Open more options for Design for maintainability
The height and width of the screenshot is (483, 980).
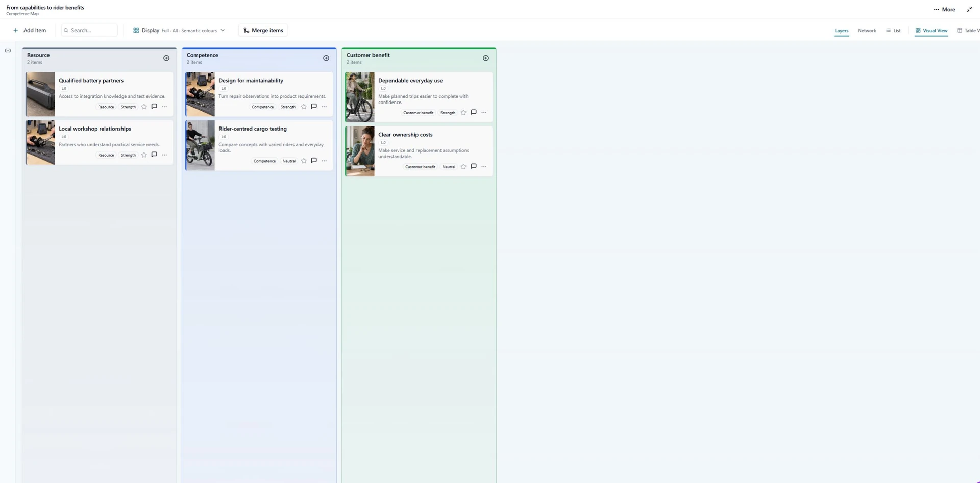[324, 107]
